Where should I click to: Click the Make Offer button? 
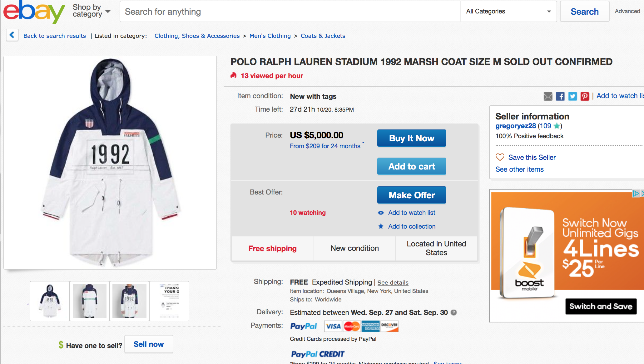point(411,195)
